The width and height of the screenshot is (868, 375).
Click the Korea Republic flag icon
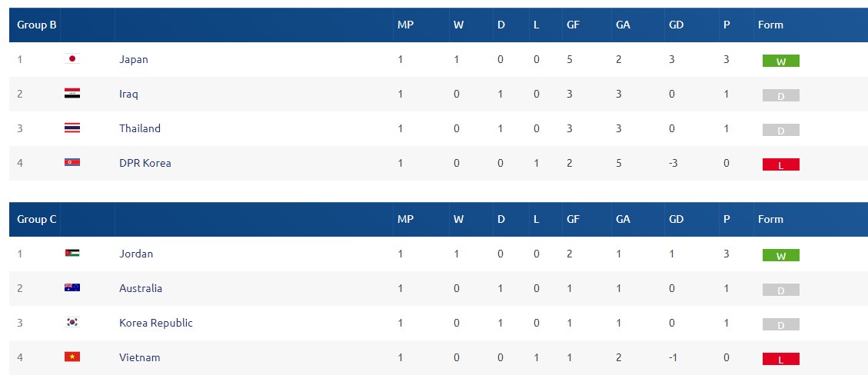(72, 323)
